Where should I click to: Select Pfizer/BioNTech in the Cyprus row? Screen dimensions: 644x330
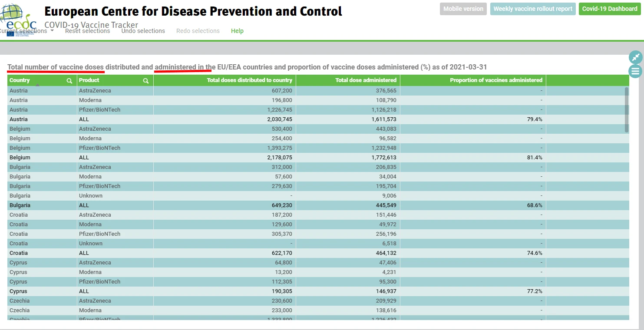click(x=99, y=282)
